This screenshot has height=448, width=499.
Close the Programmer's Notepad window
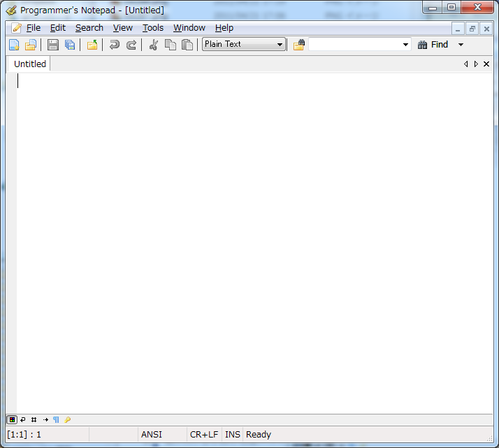pos(477,8)
